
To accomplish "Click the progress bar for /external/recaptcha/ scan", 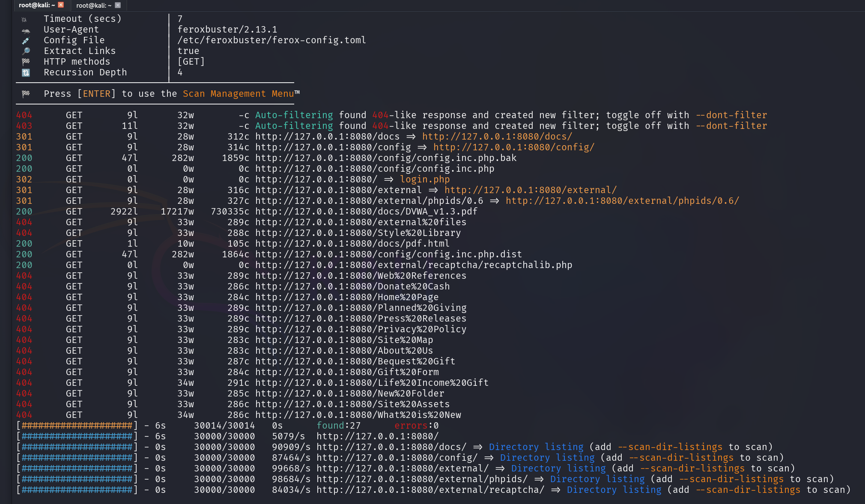I will click(77, 490).
